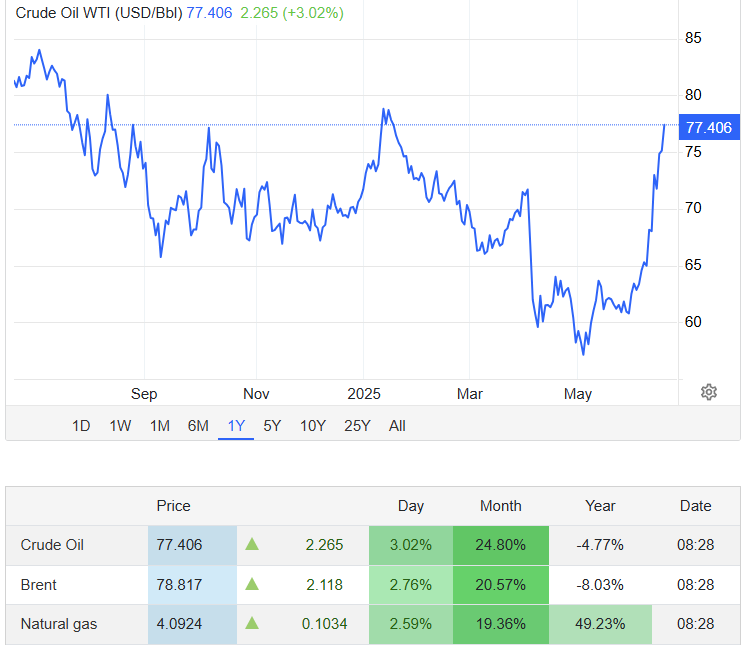
Task: Click Crude Oil change value 2.265 in table
Action: coord(324,545)
